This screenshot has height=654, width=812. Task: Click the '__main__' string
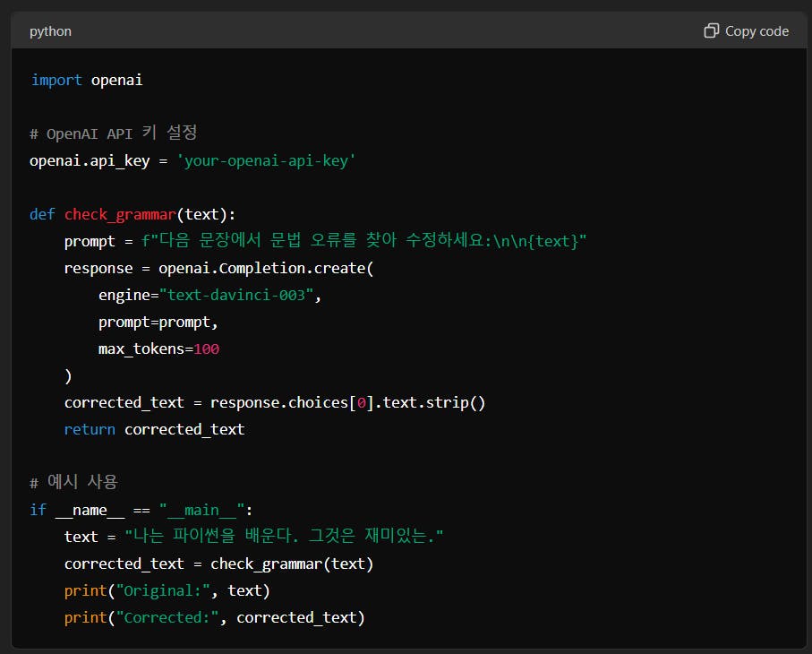tap(201, 511)
